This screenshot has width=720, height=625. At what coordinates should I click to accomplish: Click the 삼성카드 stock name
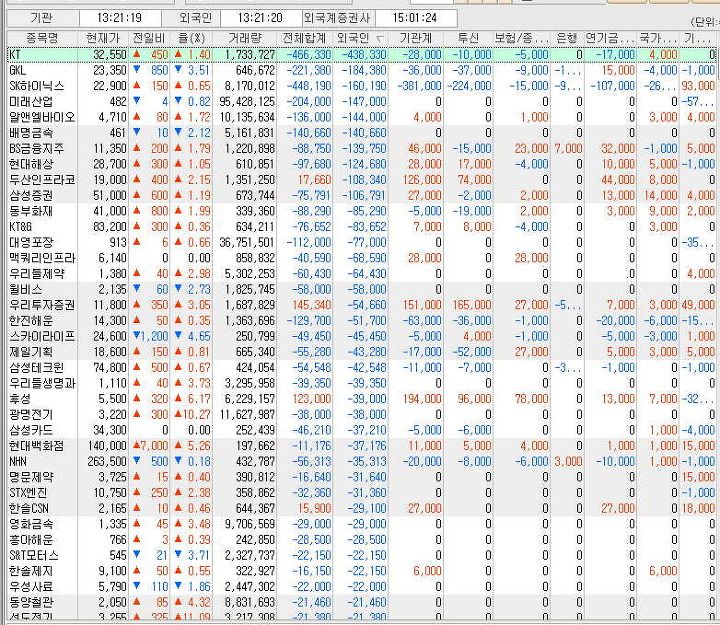[31, 430]
